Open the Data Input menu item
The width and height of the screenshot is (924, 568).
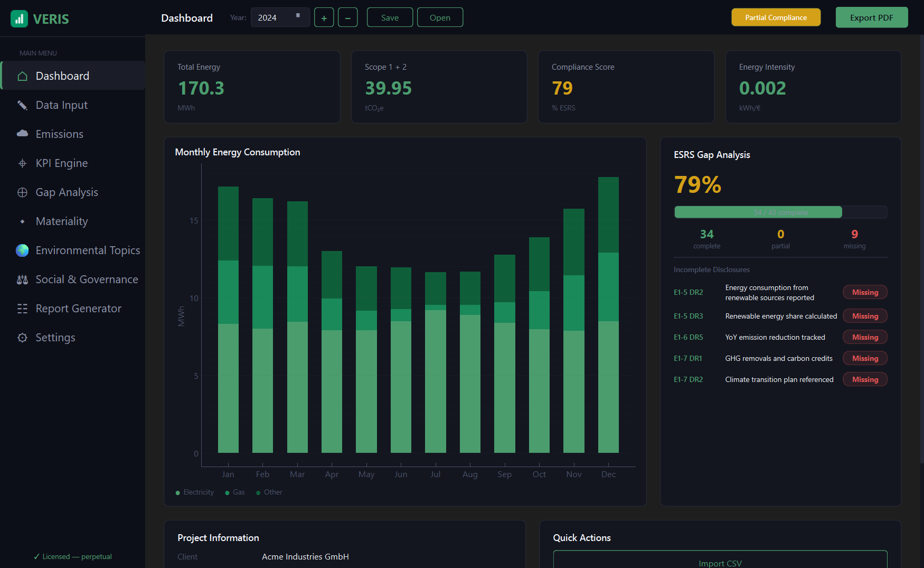point(73,105)
